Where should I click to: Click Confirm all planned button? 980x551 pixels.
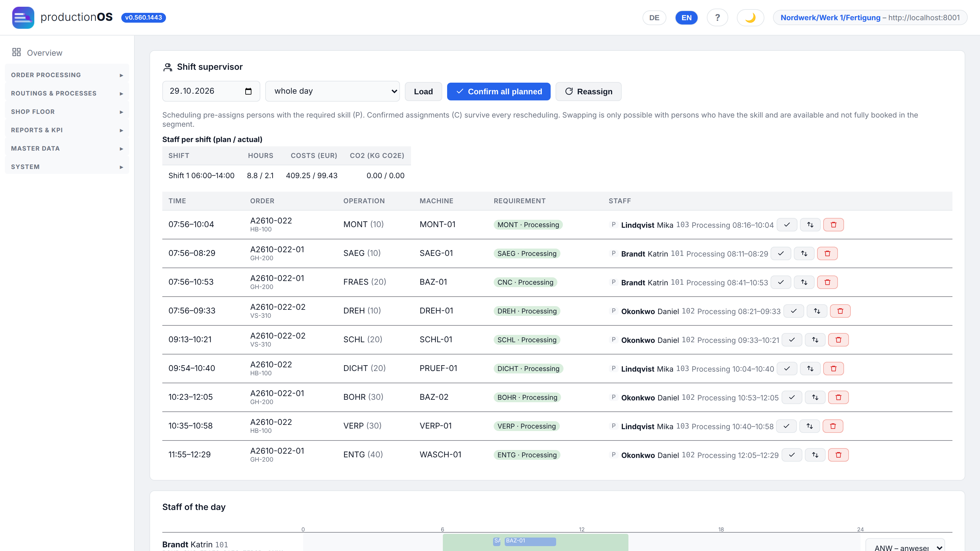click(x=498, y=92)
